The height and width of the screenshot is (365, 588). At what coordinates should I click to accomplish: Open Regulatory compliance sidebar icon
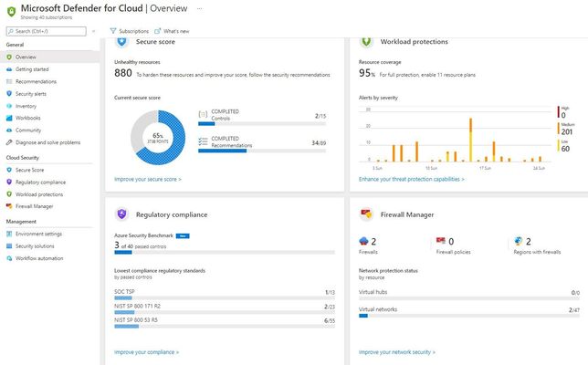pos(9,182)
